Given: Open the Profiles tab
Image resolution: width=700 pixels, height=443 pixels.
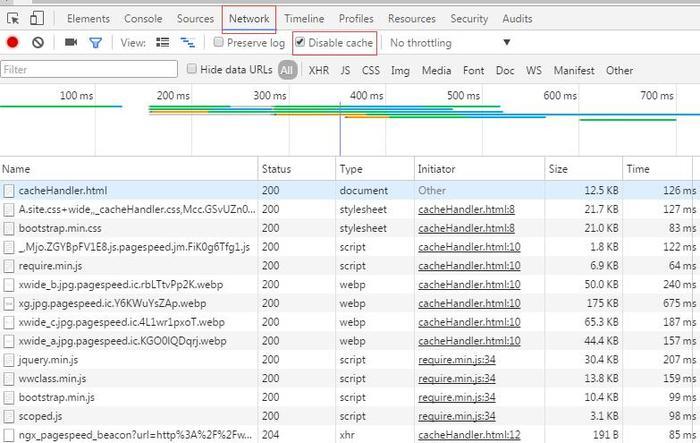Looking at the screenshot, I should point(356,19).
